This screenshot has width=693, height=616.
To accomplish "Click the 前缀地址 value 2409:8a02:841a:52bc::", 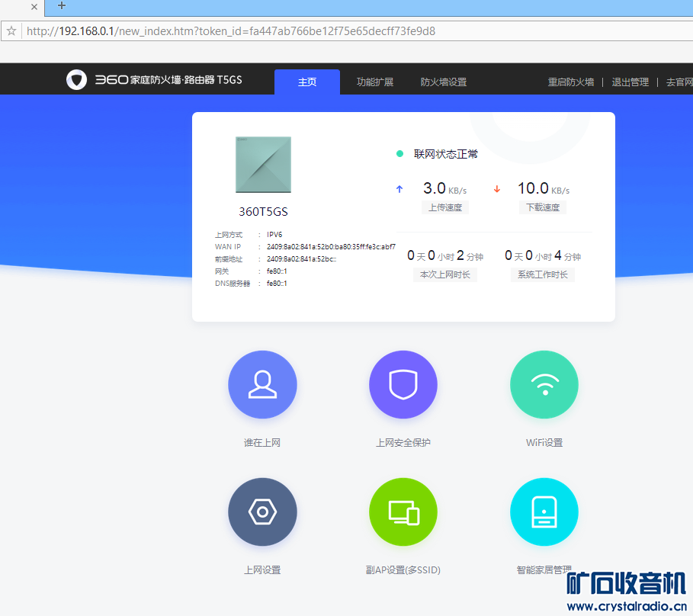I will (x=301, y=259).
